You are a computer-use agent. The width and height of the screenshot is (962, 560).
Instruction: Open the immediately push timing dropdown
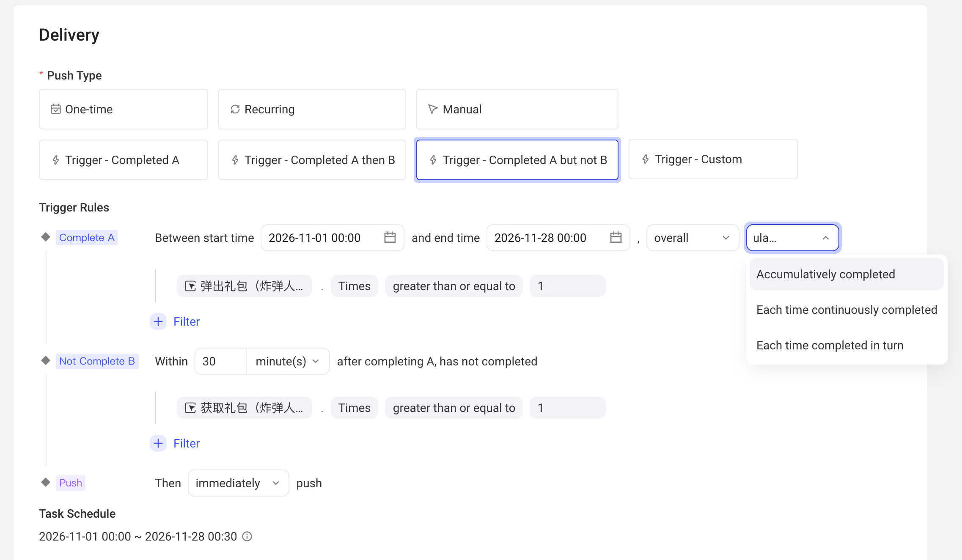coord(239,483)
